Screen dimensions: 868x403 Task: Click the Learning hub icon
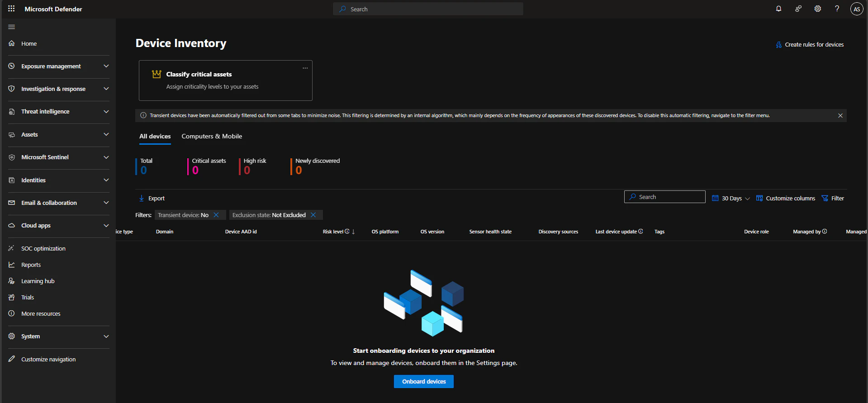[x=12, y=281]
